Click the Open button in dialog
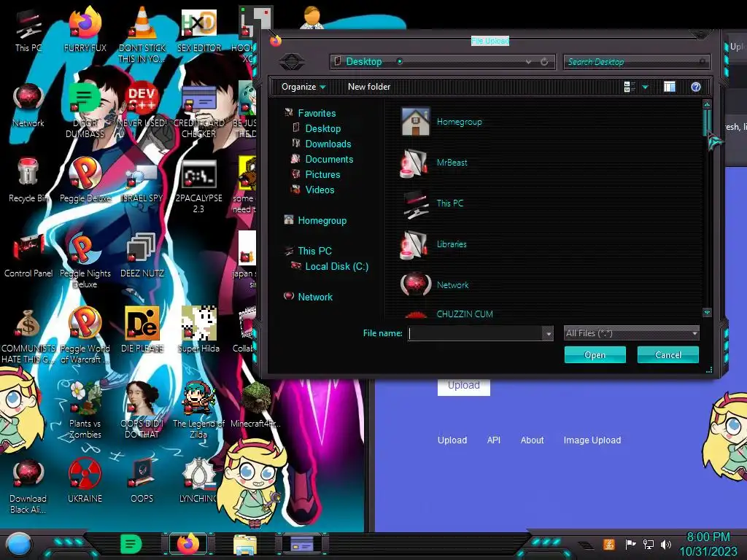The width and height of the screenshot is (747, 560). click(595, 355)
